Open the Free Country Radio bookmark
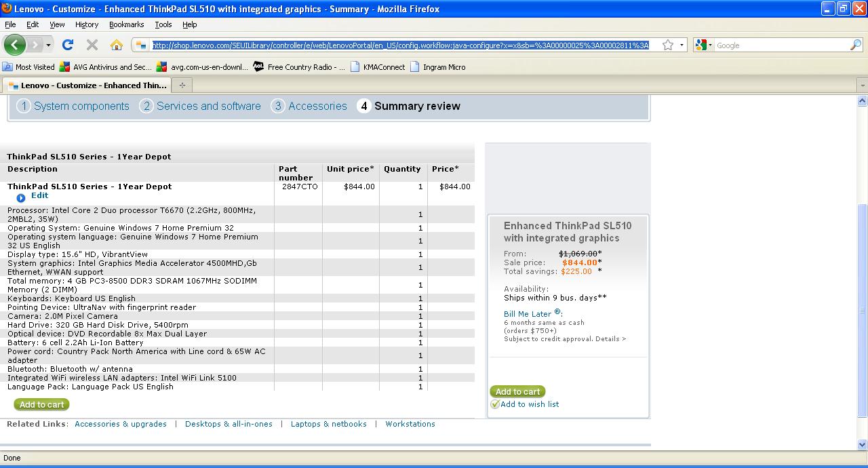 [x=299, y=67]
